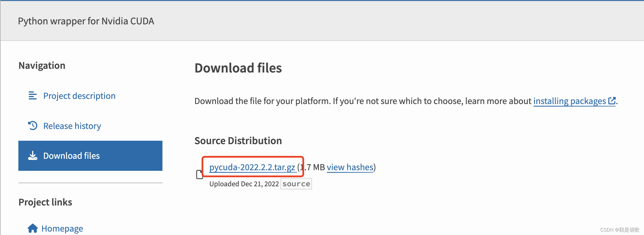644x235 pixels.
Task: Click the external link icon after installing packages
Action: click(x=612, y=101)
